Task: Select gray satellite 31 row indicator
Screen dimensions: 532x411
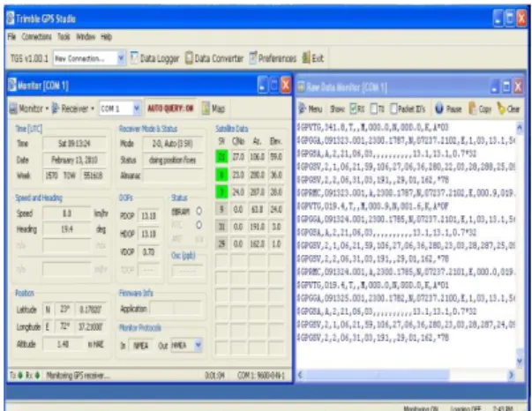Action: pyautogui.click(x=221, y=227)
